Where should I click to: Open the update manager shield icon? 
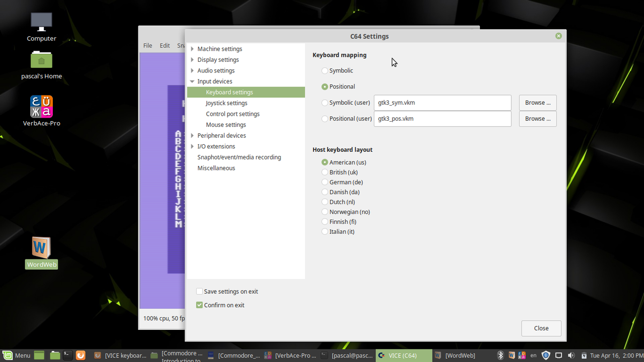point(546,355)
